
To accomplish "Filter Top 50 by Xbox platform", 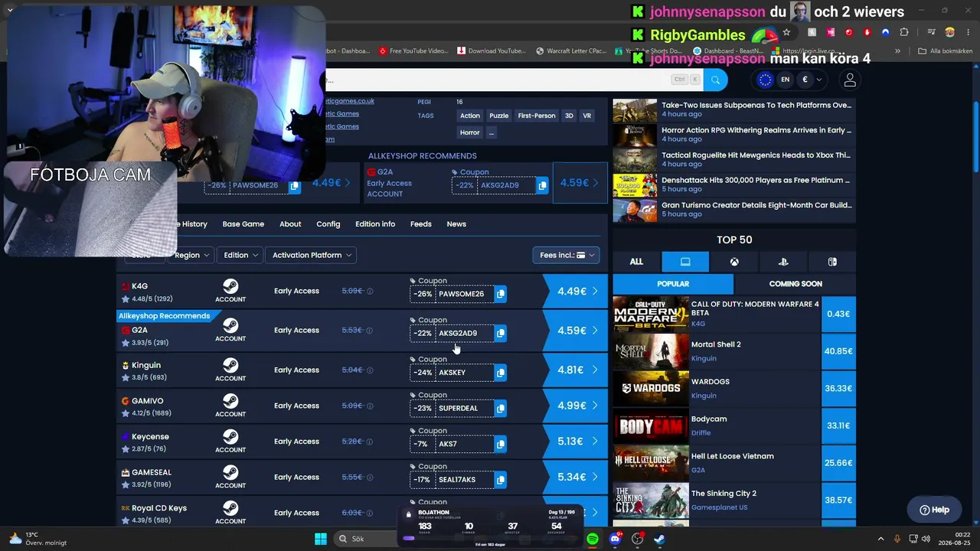I will [734, 262].
